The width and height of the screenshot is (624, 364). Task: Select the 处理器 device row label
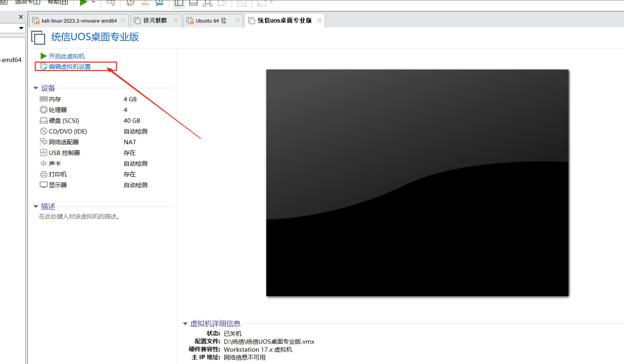pyautogui.click(x=58, y=110)
